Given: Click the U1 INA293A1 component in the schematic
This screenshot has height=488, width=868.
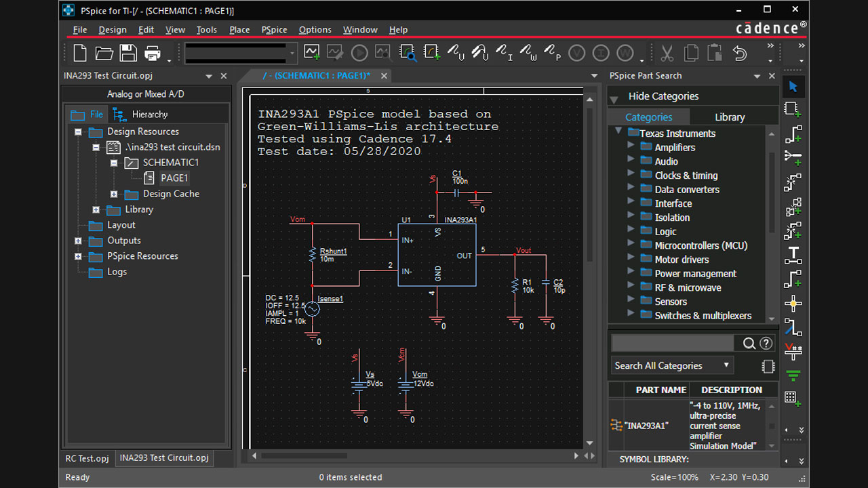Looking at the screenshot, I should (437, 256).
